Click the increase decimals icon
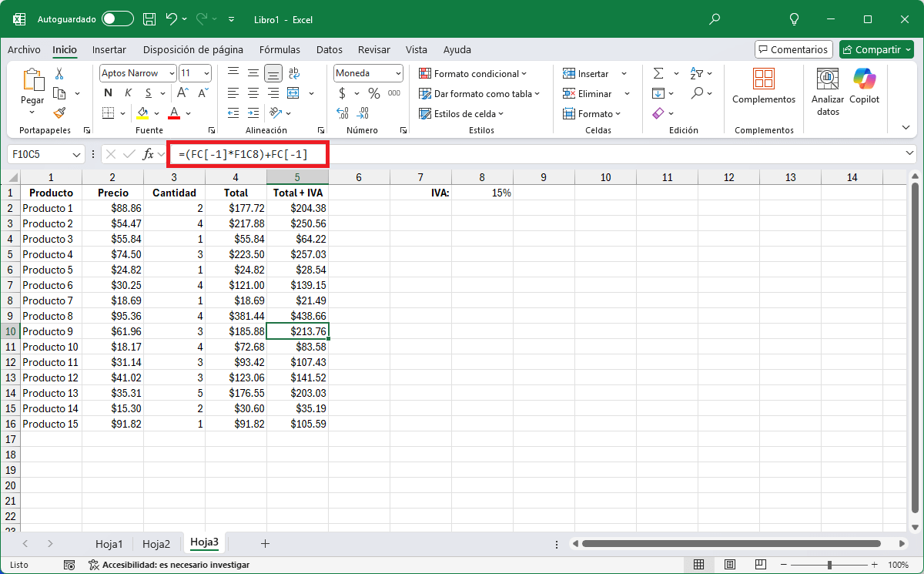Image resolution: width=924 pixels, height=574 pixels. [x=343, y=113]
